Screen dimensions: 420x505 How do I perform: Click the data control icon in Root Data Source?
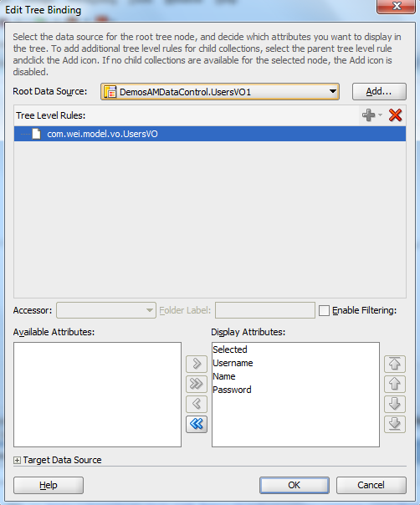[x=110, y=92]
